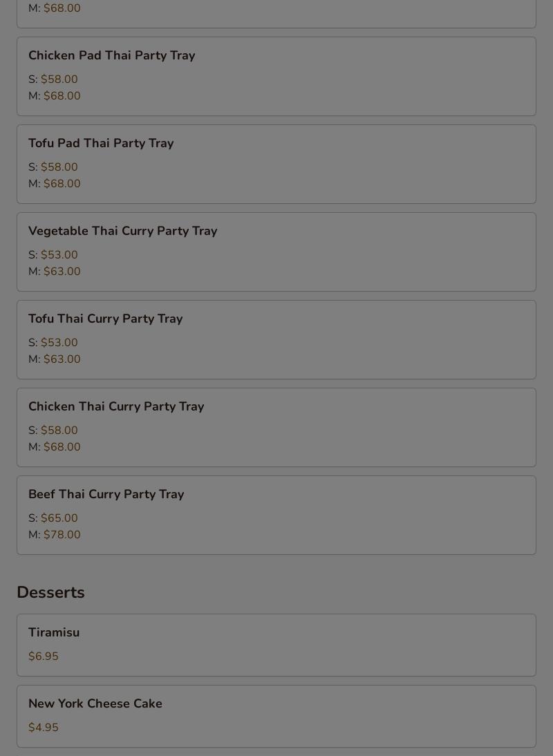The image size is (553, 756).
Task: Open the Beef Thai Curry Party Tray item
Action: click(x=106, y=494)
